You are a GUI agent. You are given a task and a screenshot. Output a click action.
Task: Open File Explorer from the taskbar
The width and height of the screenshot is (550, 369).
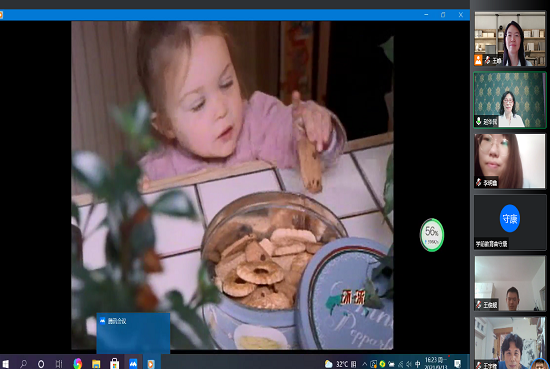96,364
